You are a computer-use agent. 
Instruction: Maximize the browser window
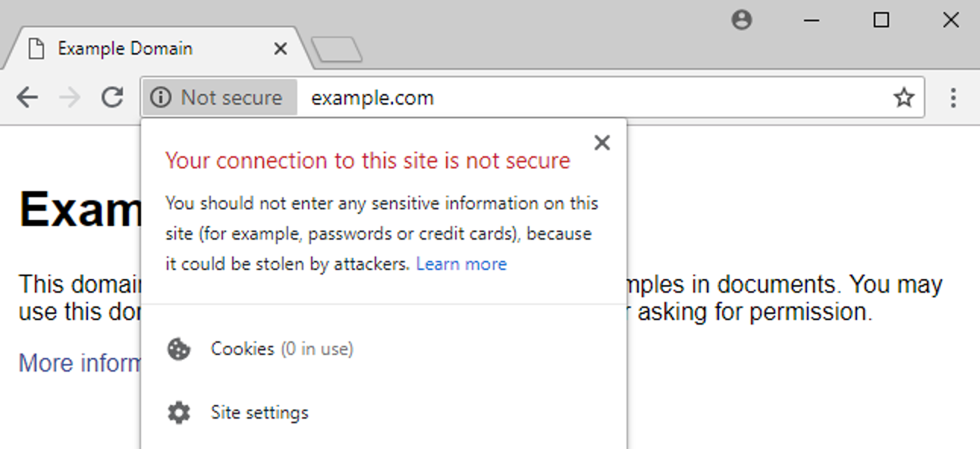[x=881, y=20]
